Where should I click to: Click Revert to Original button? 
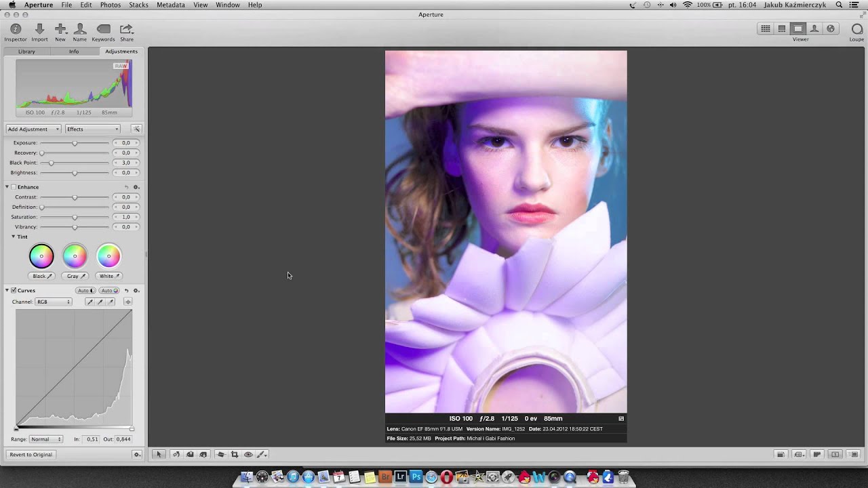point(31,455)
